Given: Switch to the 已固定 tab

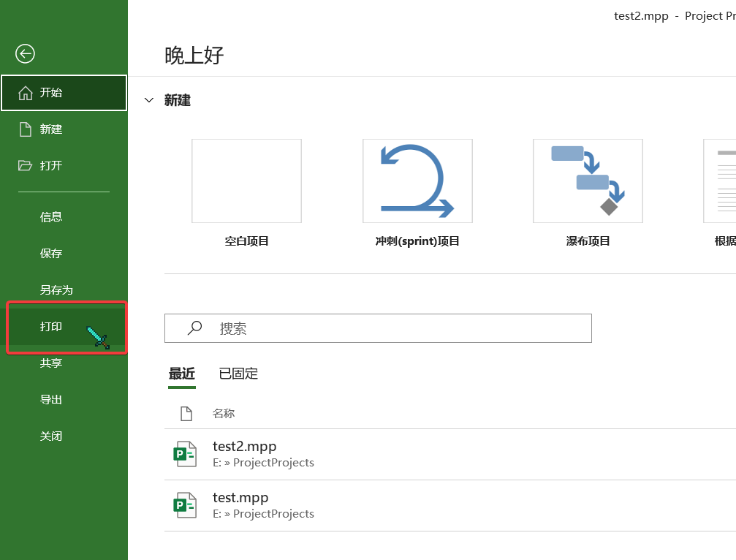Looking at the screenshot, I should 238,374.
